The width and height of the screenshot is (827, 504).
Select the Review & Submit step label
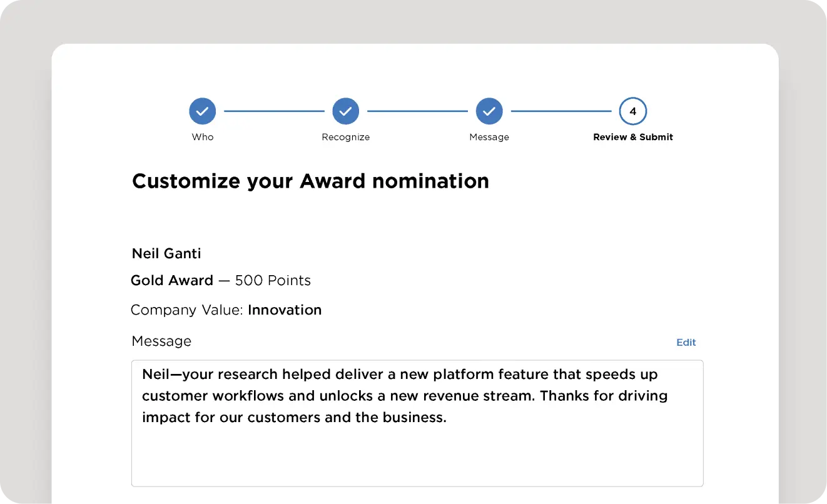coord(633,137)
